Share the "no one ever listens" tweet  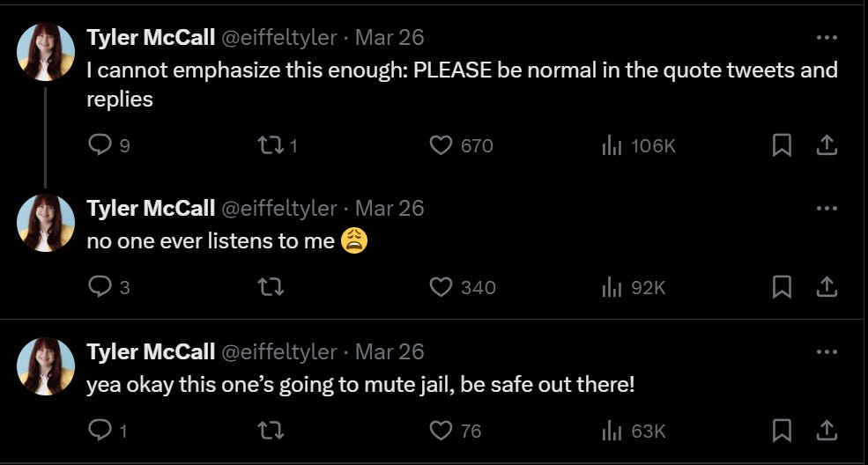coord(827,287)
